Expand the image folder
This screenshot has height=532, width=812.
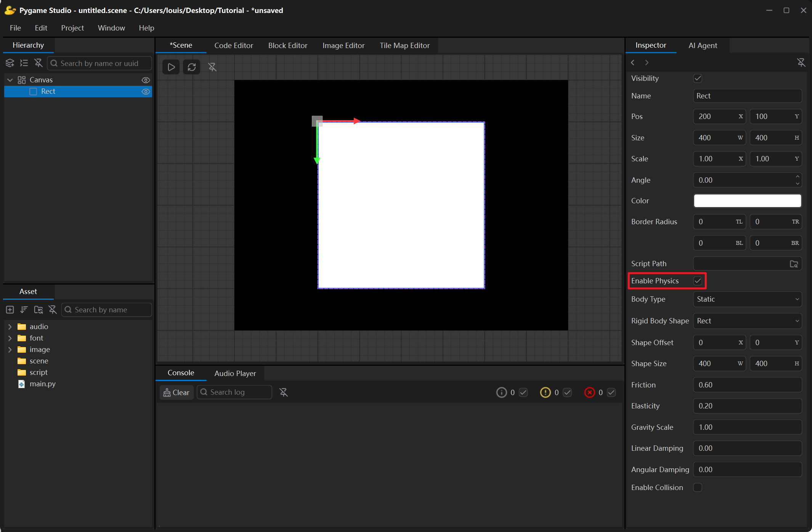click(x=10, y=349)
